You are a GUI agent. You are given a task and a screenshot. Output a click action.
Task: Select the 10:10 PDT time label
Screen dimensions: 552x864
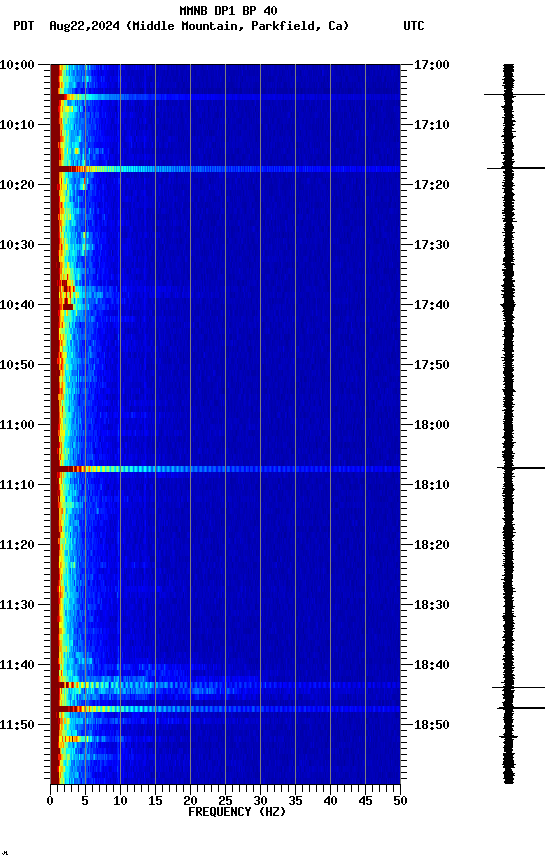(17, 125)
